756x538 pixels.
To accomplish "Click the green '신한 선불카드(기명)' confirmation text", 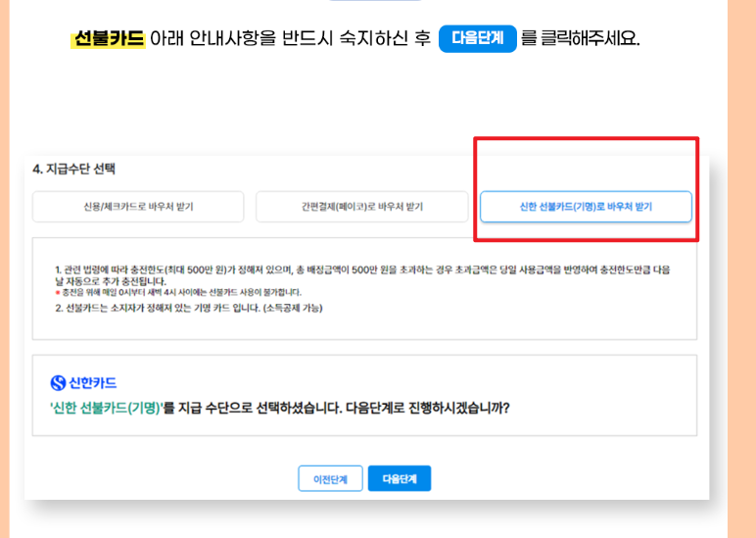I will 107,409.
